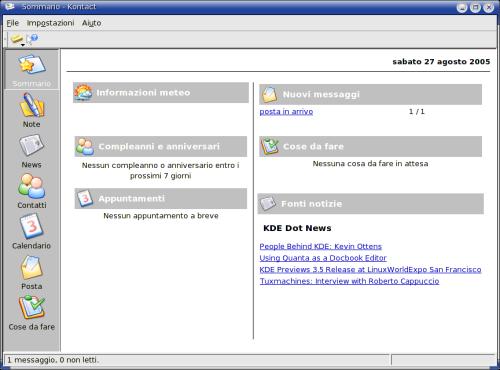The height and width of the screenshot is (370, 500).
Task: Click the Kontact icon in title bar
Action: [9, 6]
